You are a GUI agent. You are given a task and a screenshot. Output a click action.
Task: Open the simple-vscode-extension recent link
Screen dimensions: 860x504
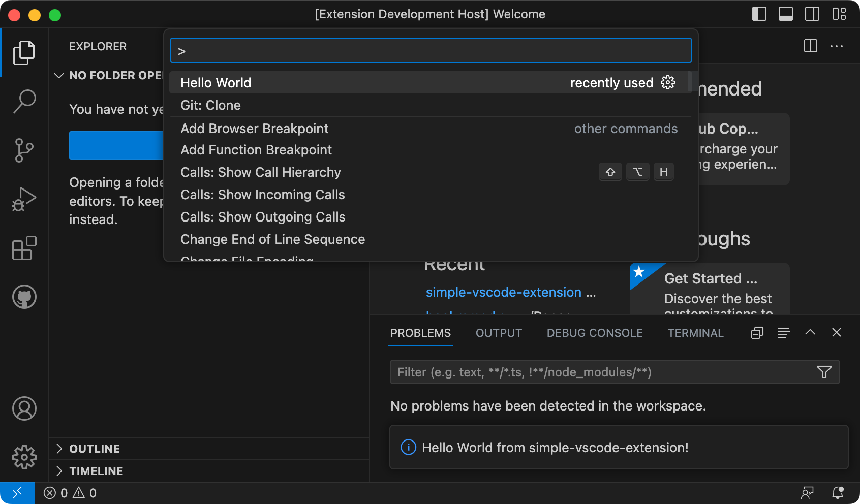[x=503, y=292]
